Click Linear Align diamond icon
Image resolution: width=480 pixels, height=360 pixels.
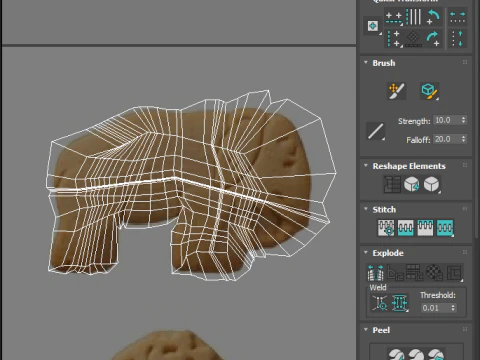[414, 39]
